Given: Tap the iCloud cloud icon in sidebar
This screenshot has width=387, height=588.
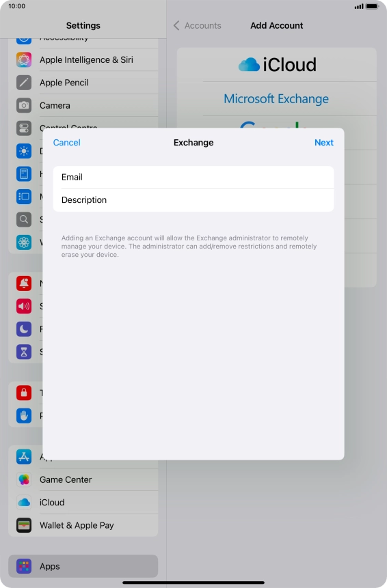Looking at the screenshot, I should coord(24,503).
